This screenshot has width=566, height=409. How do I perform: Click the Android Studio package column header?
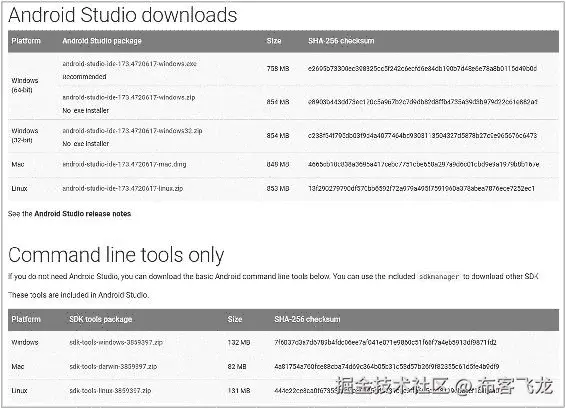[x=102, y=41]
